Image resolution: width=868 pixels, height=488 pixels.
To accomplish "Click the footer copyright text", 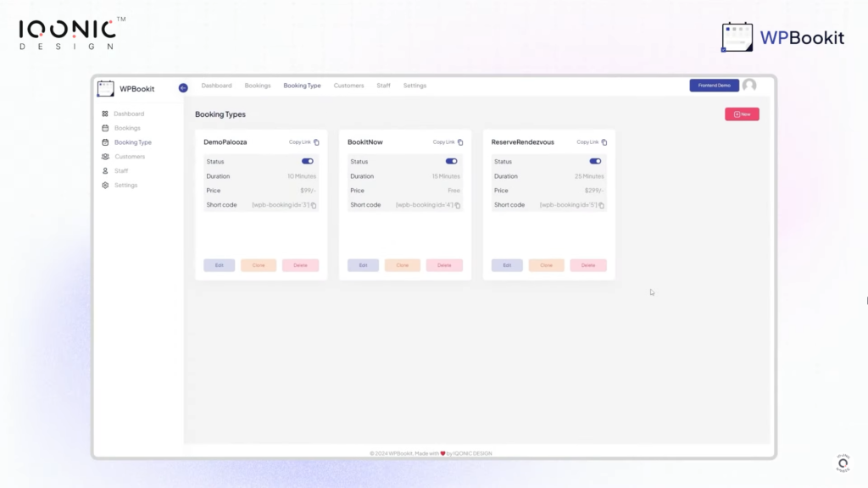I will pos(431,454).
